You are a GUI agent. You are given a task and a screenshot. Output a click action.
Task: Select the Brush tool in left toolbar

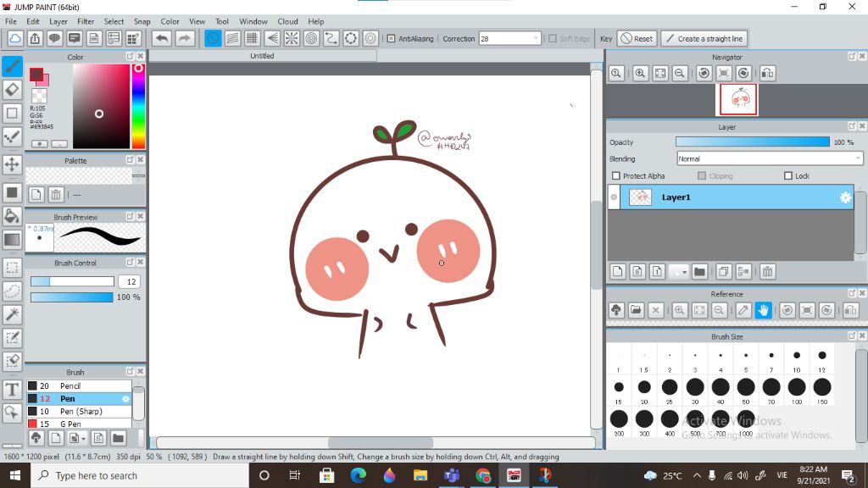[12, 66]
